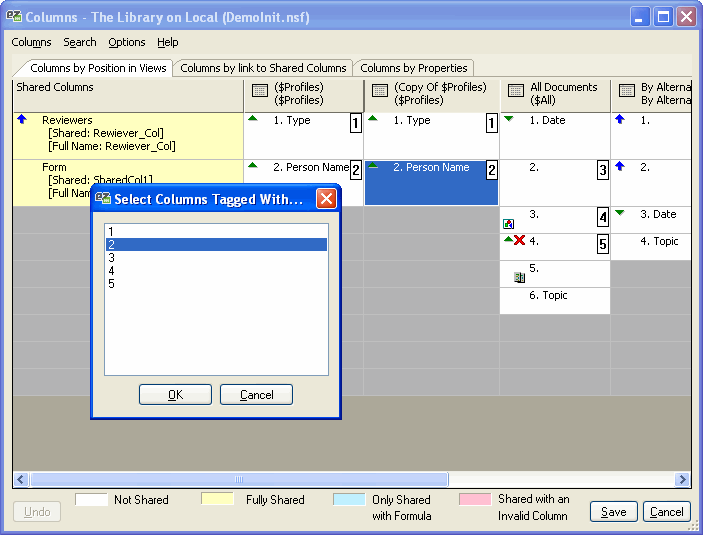The height and width of the screenshot is (535, 703).
Task: Click the small icon under column 5
Action: (519, 277)
